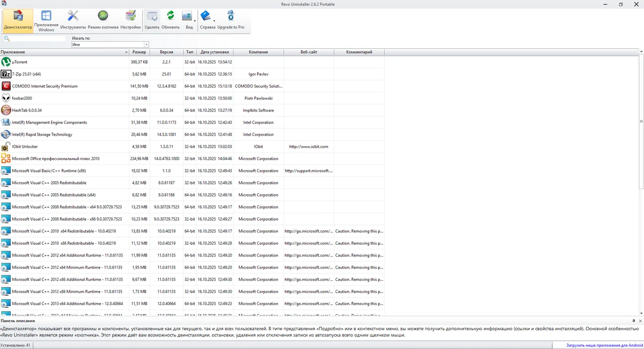
Task: Sort by Приложение column header
Action: click(64, 52)
